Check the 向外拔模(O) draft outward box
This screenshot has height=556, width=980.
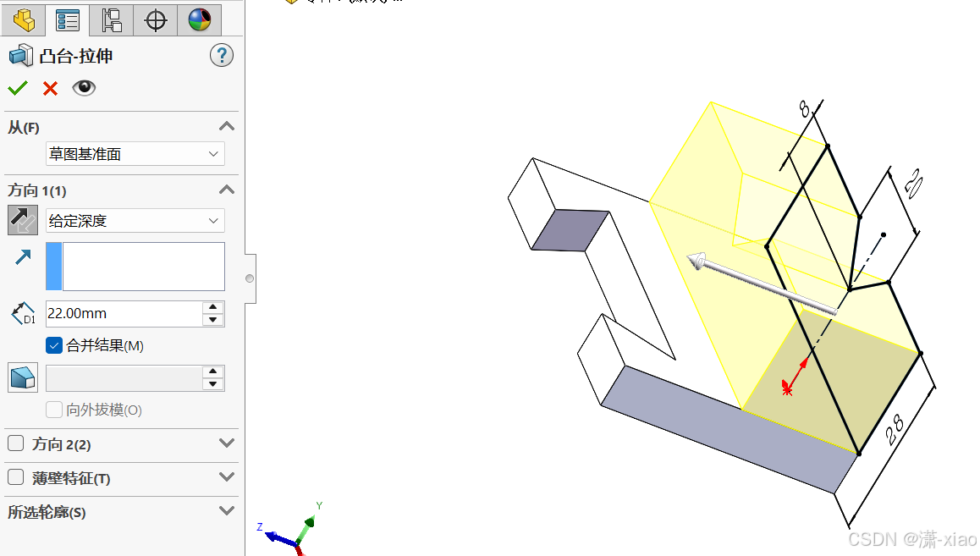point(54,410)
